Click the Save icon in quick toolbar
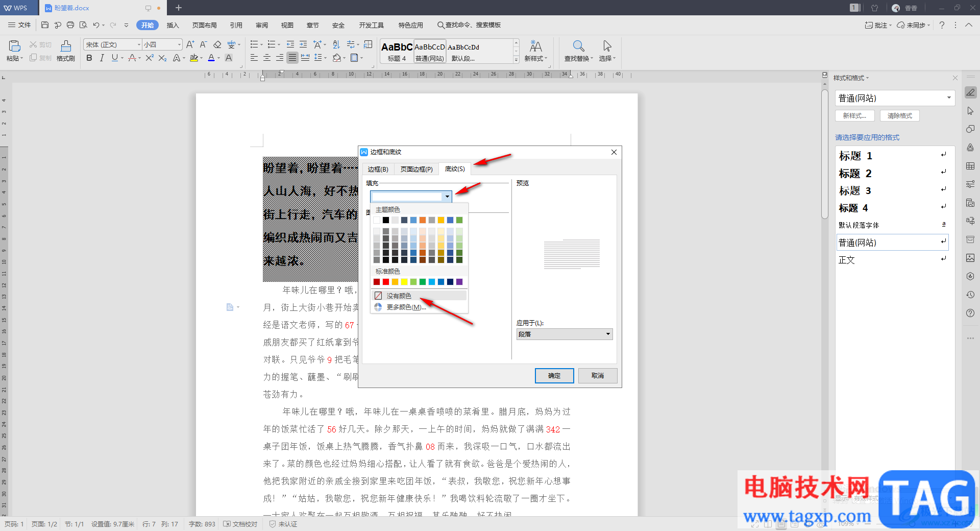 point(45,25)
